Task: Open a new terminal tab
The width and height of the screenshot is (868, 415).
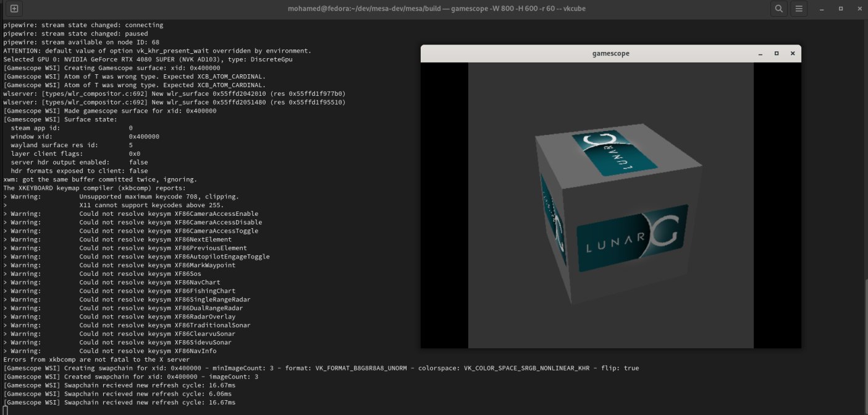Action: click(13, 9)
